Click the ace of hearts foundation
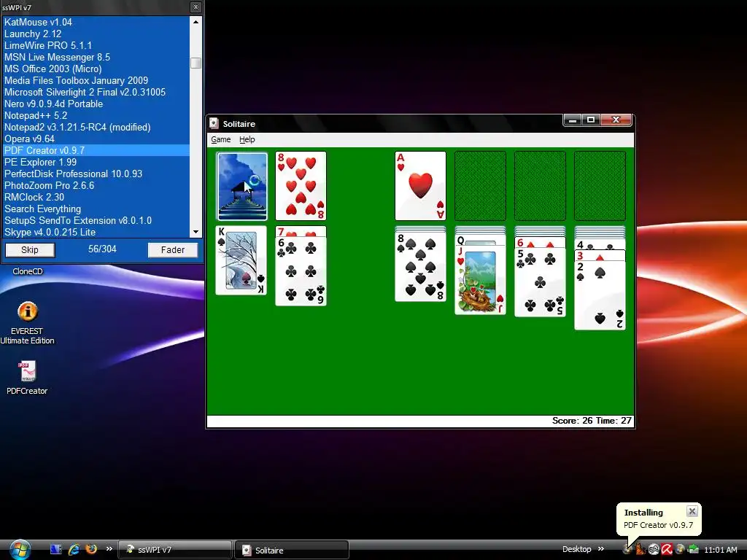The width and height of the screenshot is (747, 560). pyautogui.click(x=420, y=186)
